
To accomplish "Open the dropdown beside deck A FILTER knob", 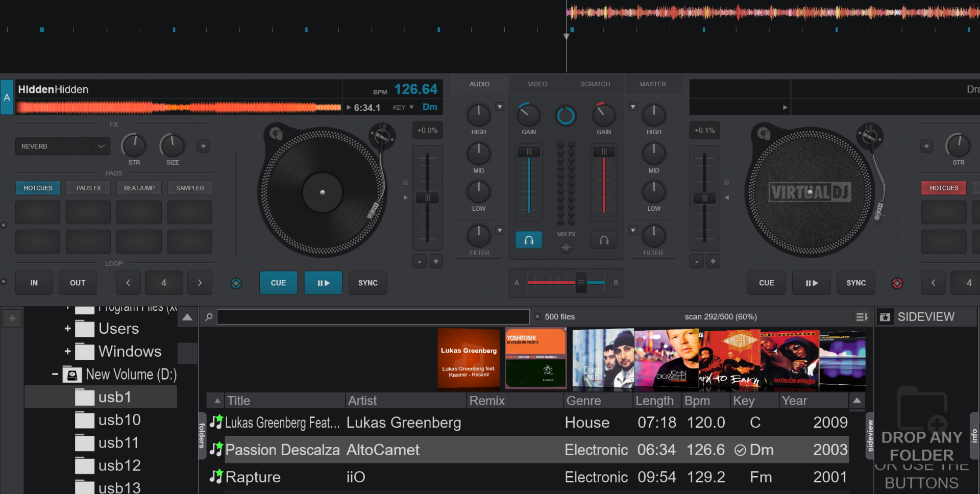I will point(500,231).
